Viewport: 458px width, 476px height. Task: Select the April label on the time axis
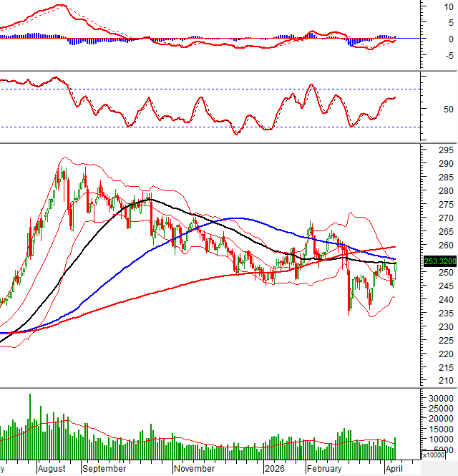pos(393,469)
